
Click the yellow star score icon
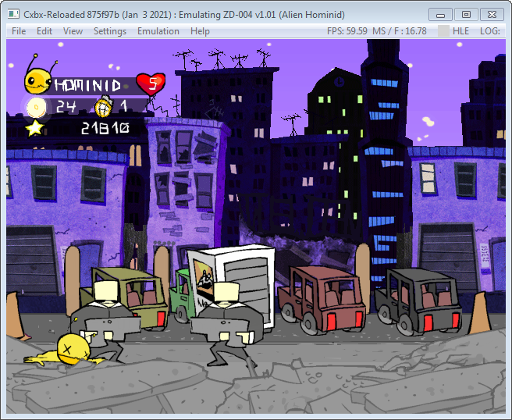34,128
